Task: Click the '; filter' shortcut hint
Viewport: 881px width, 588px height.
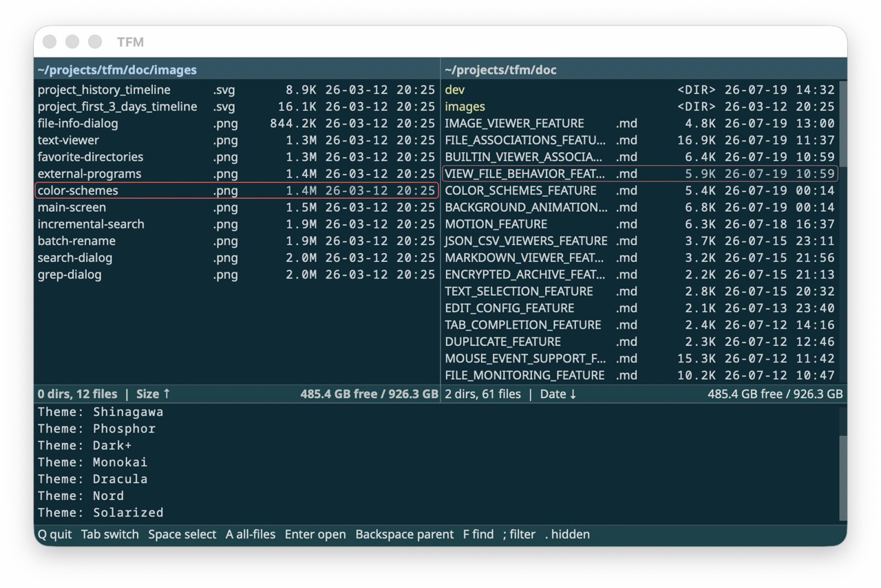Action: pos(519,534)
